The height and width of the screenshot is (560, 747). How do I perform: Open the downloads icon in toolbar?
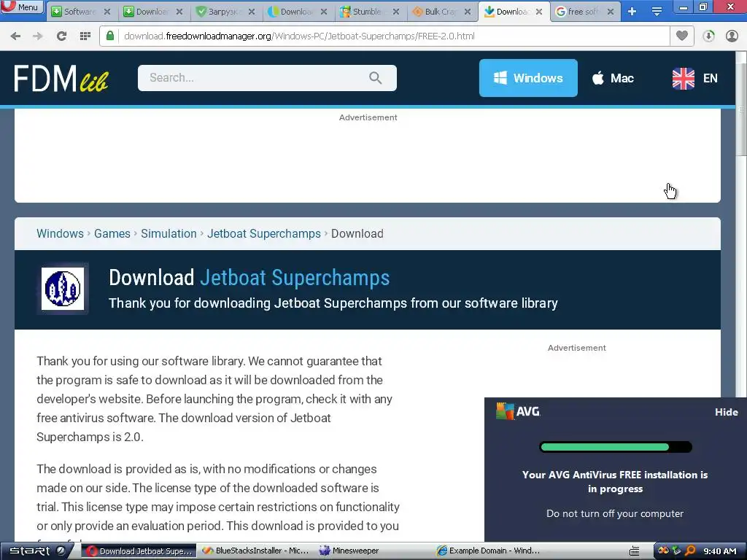[x=708, y=36]
